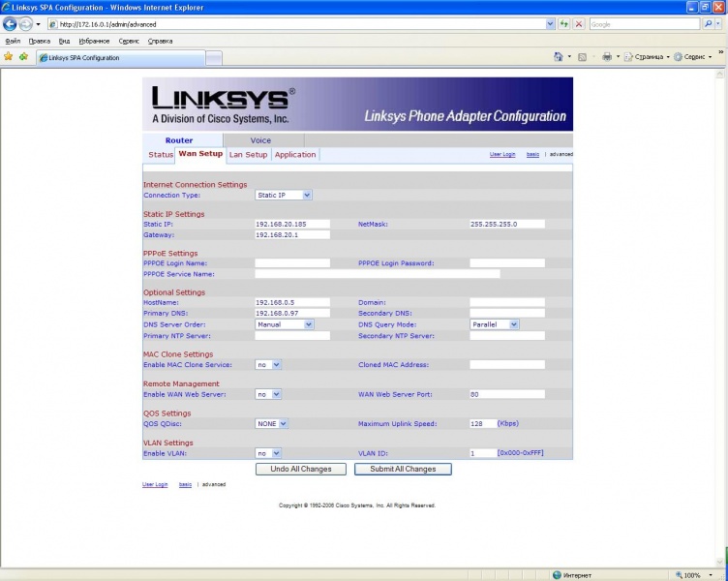Toggle the Enable VLAN selector
Screen dimensions: 728x581
pyautogui.click(x=268, y=452)
